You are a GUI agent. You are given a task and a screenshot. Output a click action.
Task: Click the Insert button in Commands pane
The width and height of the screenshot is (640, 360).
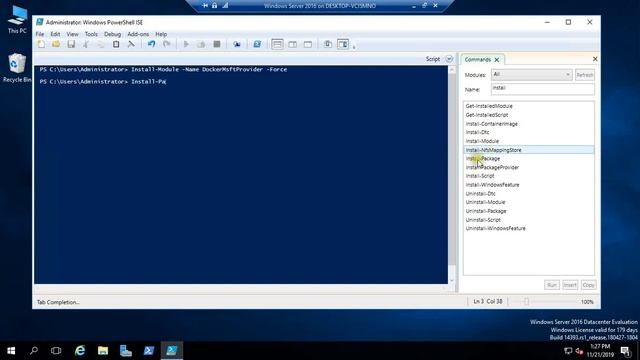tap(570, 285)
